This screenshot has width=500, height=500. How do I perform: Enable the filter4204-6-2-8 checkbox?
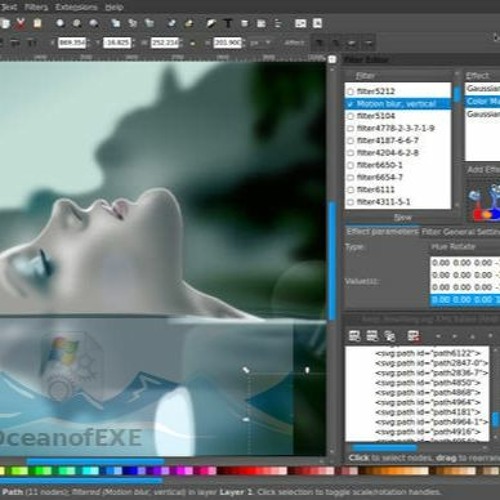coord(350,153)
